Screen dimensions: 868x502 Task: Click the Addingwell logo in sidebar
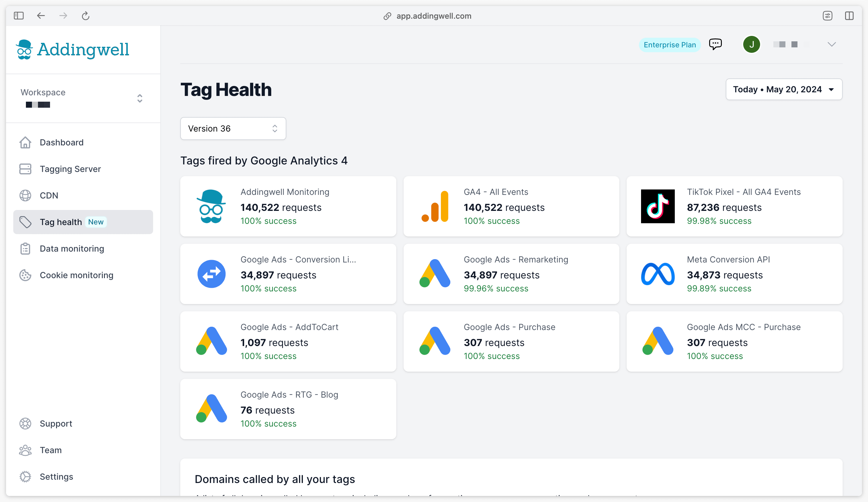click(x=72, y=49)
